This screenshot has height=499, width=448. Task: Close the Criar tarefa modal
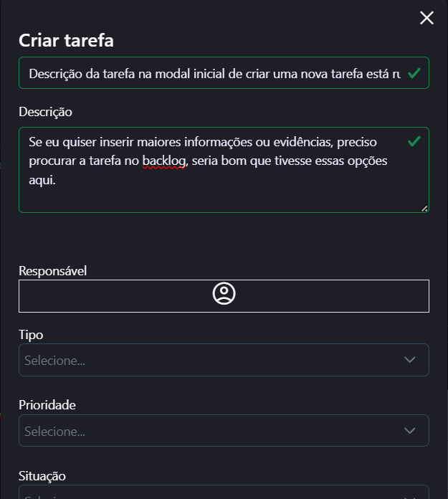click(426, 18)
